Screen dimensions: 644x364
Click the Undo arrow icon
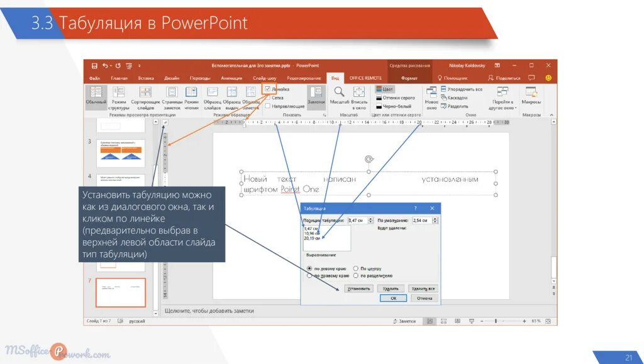tap(106, 65)
